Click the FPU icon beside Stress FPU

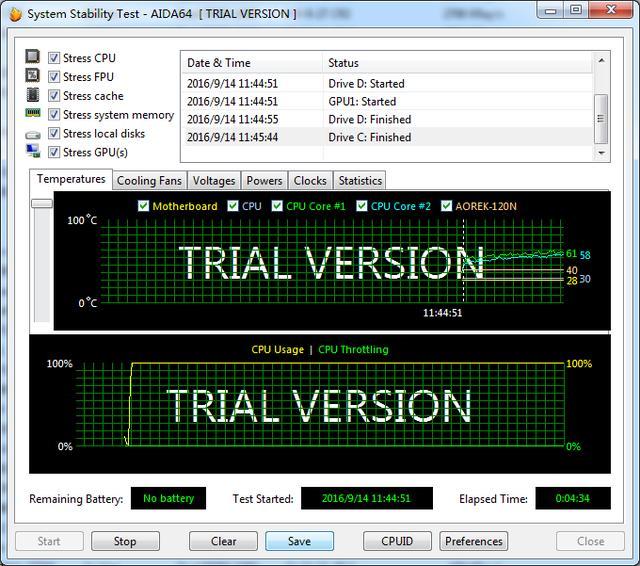coord(33,77)
